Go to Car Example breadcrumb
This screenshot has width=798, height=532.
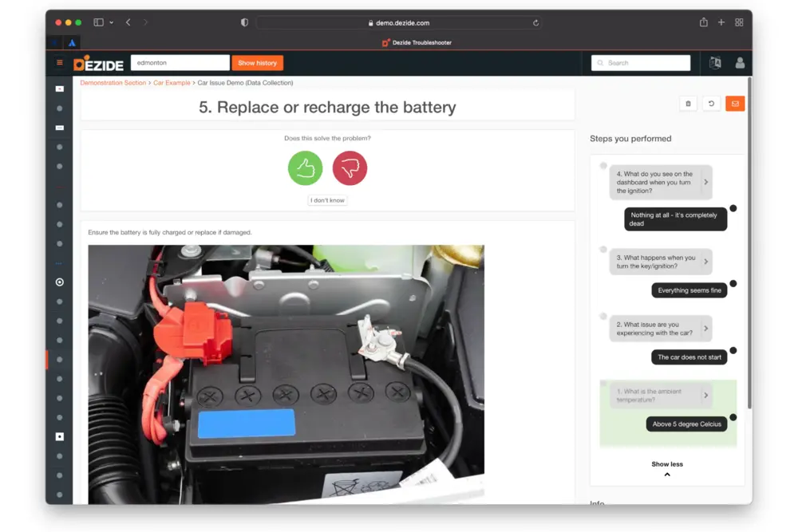coord(172,83)
